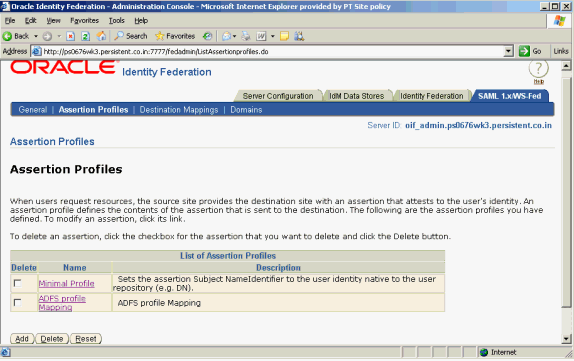Screen dimensions: 574x361
Task: Click the vertical scrollbar thumb
Action: click(x=566, y=192)
